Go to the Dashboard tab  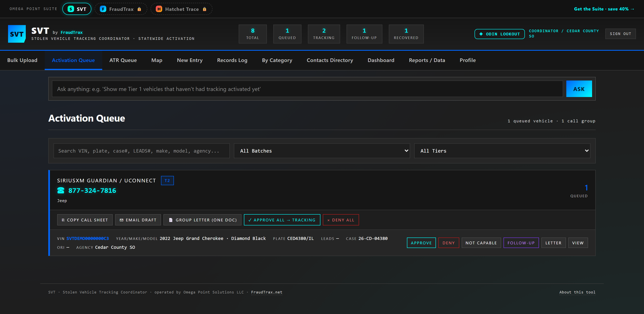point(381,60)
